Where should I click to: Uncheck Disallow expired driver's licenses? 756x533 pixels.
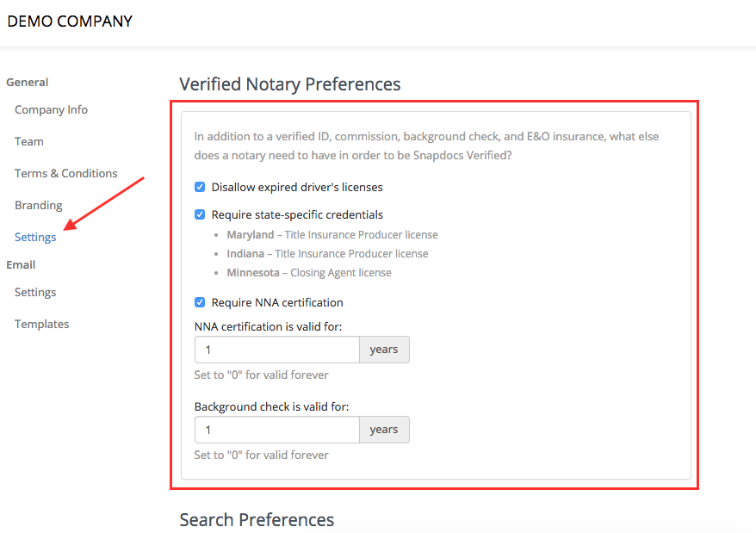pyautogui.click(x=199, y=187)
